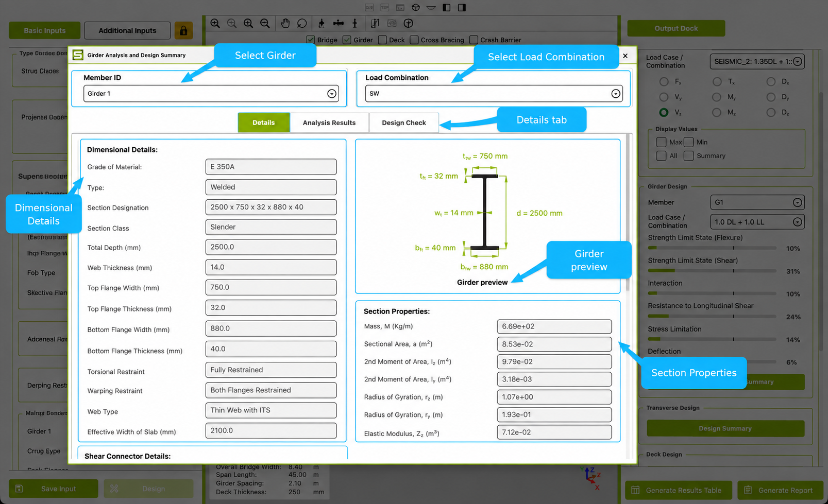Click the Resistance to Longitudinal Shear progress bar

click(712, 316)
